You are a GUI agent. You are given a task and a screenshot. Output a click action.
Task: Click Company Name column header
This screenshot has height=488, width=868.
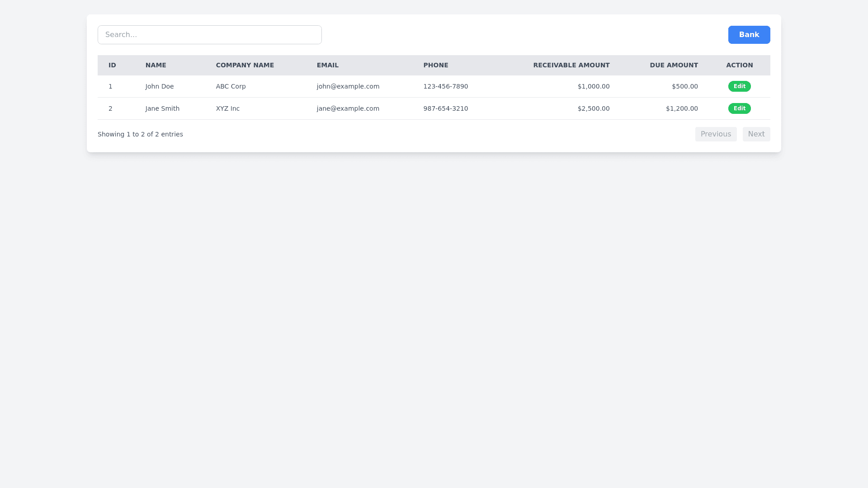click(x=245, y=65)
